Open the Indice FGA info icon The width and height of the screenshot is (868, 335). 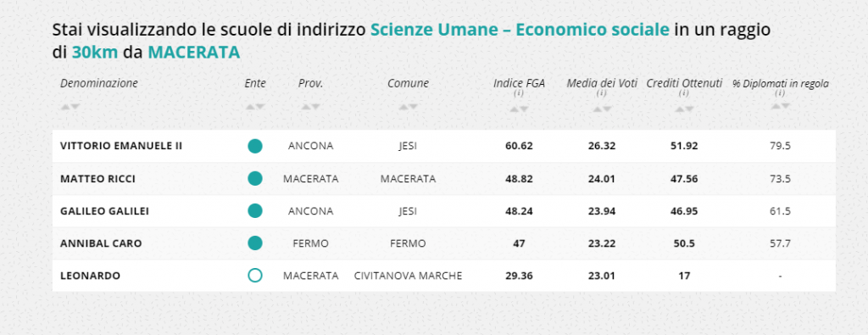519,93
